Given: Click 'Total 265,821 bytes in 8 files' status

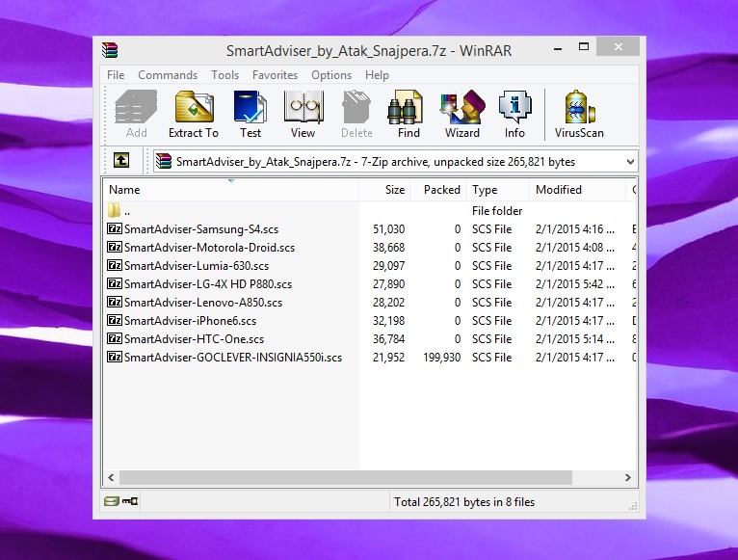Looking at the screenshot, I should (464, 501).
